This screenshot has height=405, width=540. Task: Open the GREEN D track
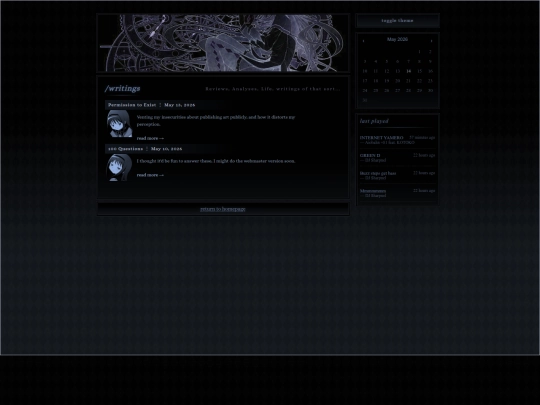tap(370, 155)
